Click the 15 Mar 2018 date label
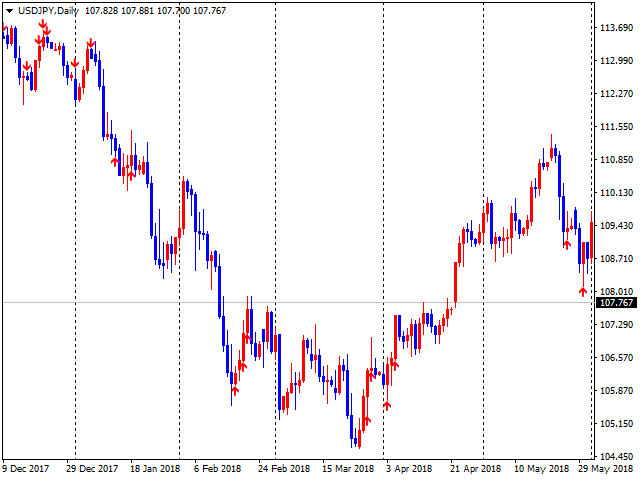 [348, 469]
